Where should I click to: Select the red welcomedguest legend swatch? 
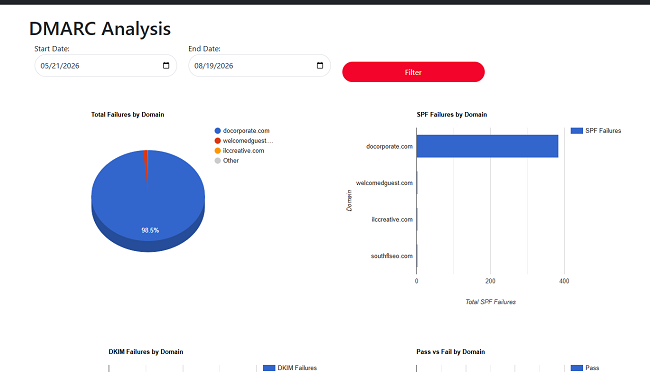point(218,141)
